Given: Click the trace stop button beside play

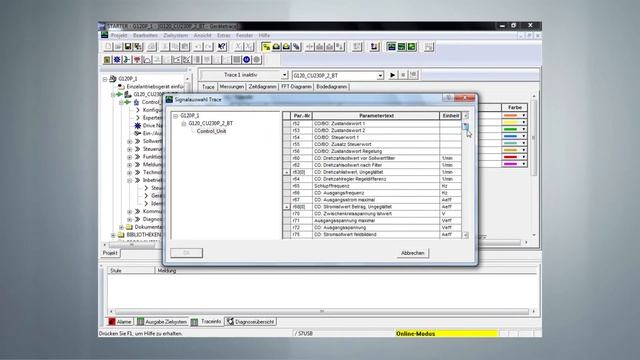Looking at the screenshot, I should point(403,75).
